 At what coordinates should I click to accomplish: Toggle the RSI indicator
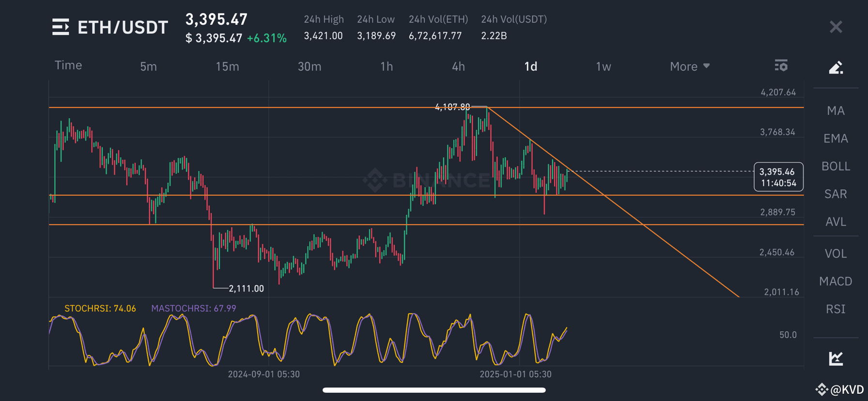coord(836,308)
